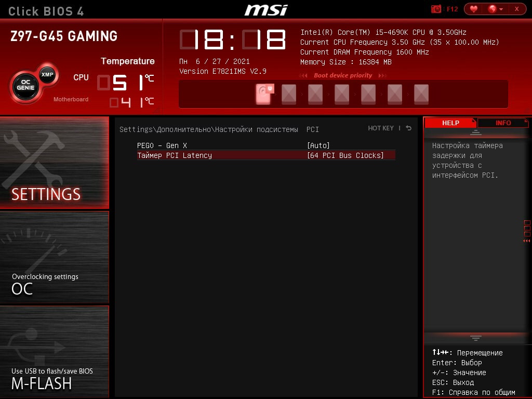
Task: Open favorites with the heart icon
Action: pos(474,9)
